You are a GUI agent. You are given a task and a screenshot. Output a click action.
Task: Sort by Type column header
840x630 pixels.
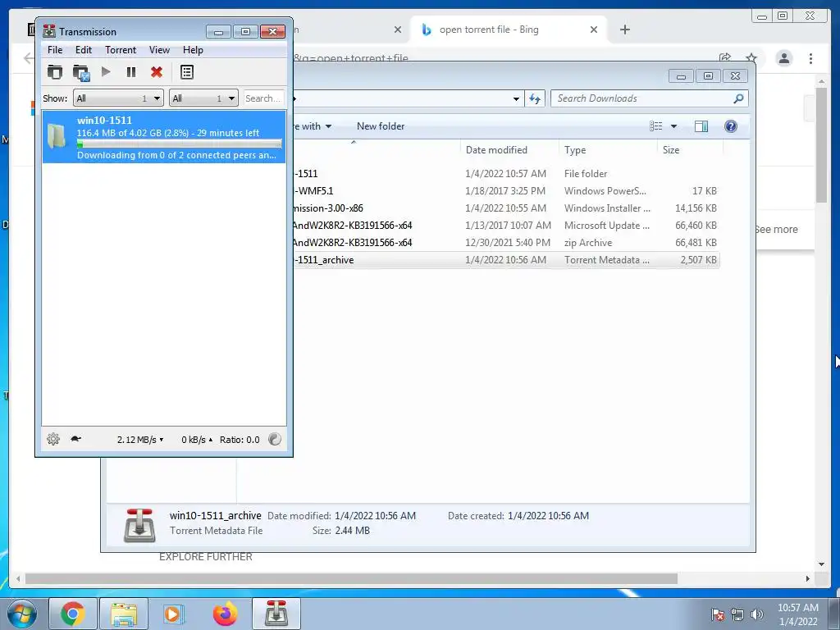[x=608, y=150]
